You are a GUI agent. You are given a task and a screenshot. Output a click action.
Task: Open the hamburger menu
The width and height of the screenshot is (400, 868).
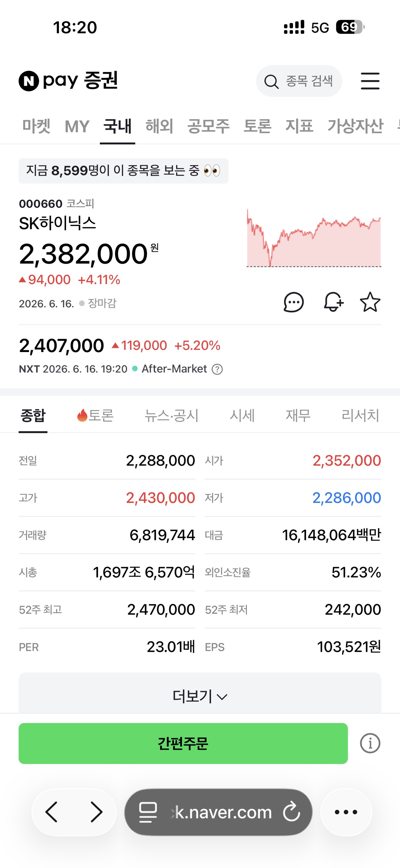(370, 81)
